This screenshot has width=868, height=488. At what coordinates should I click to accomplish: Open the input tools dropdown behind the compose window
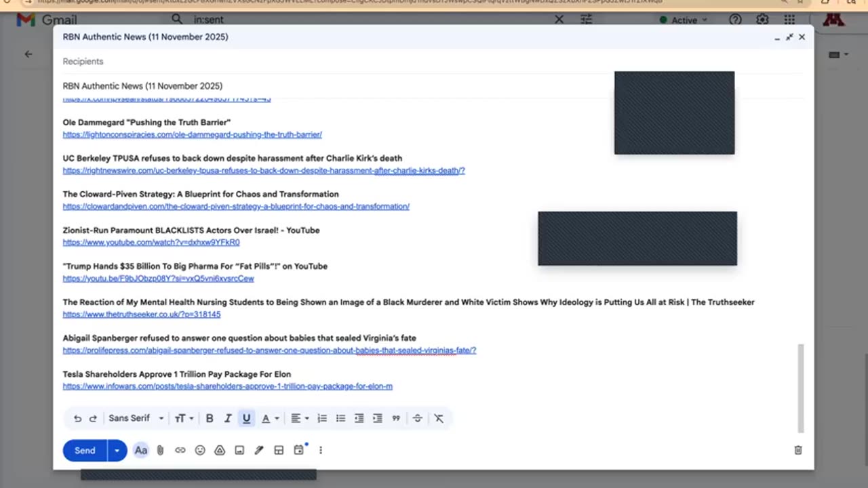pos(839,54)
